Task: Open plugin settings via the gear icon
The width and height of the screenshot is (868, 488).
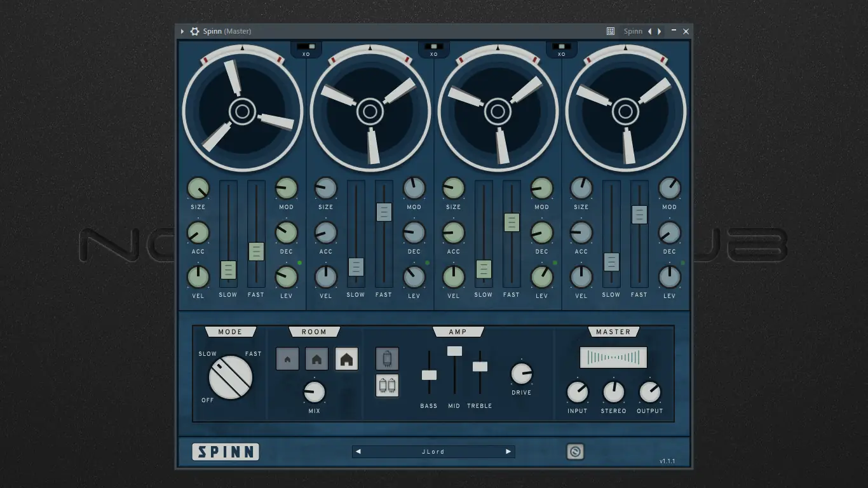Action: [194, 30]
